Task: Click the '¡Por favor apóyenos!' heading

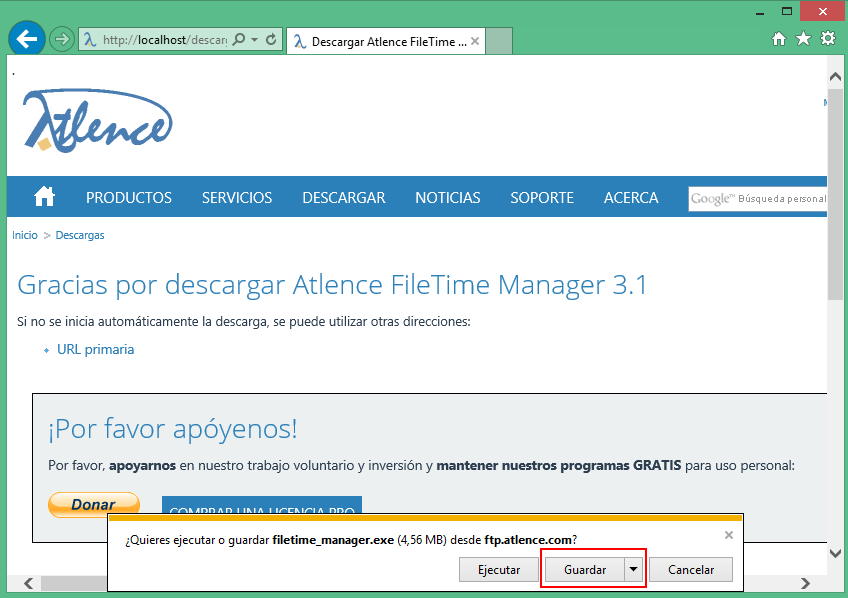Action: tap(173, 429)
